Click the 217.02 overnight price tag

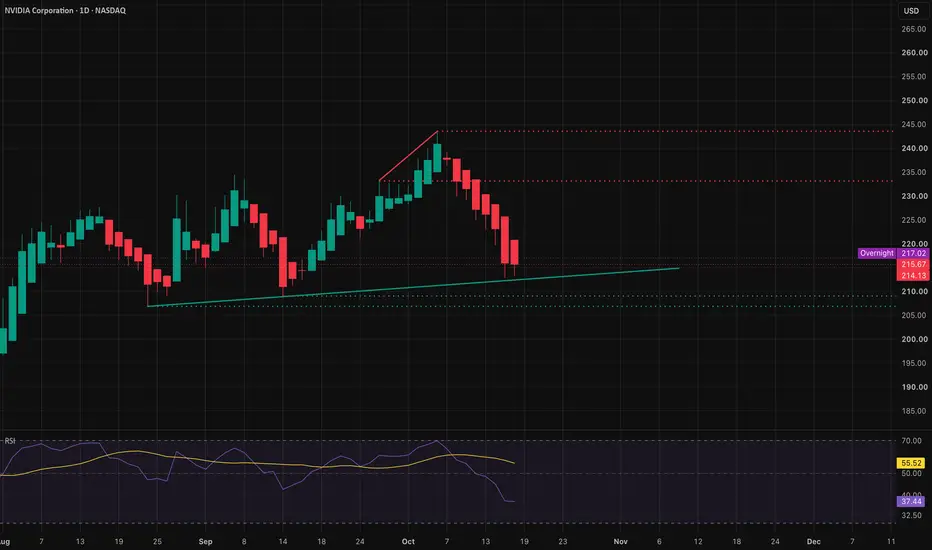[913, 253]
